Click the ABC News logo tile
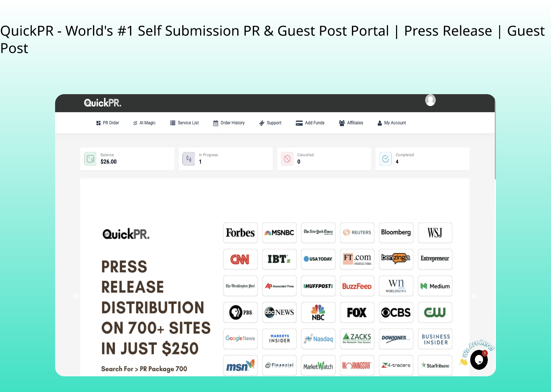Viewport: 551px width, 392px height. pos(279,312)
